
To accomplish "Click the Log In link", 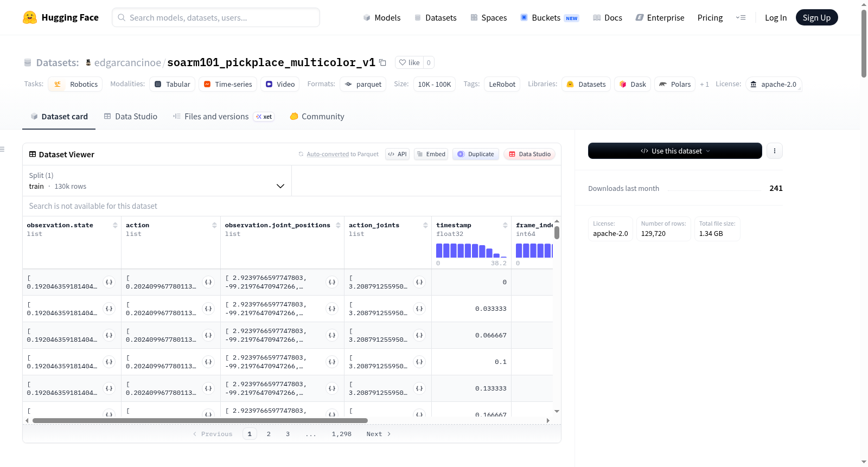I will (x=776, y=17).
